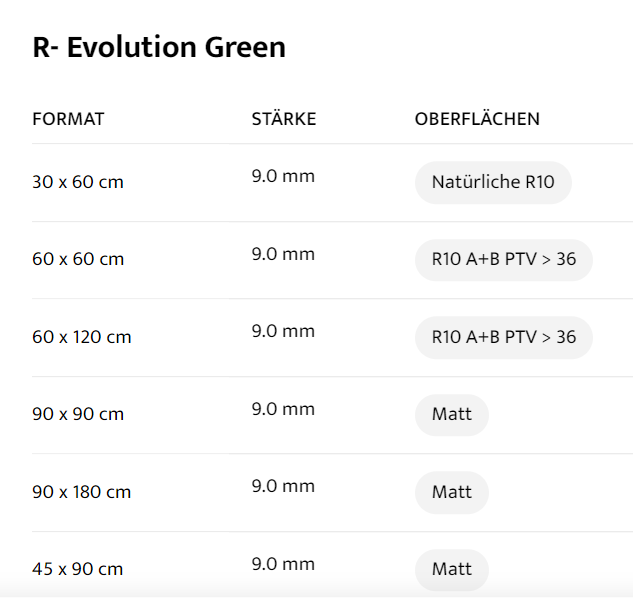Viewport: 633px width, 608px height.
Task: Pick the Matt badge for 90 x 180 cm
Action: [451, 492]
